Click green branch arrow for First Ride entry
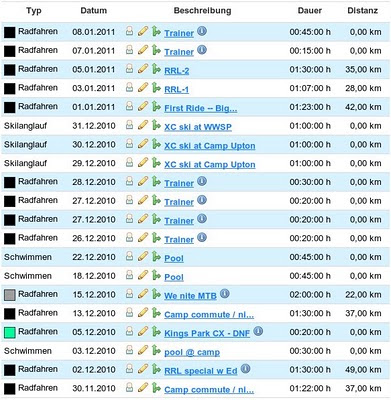The width and height of the screenshot is (391, 400). point(156,107)
